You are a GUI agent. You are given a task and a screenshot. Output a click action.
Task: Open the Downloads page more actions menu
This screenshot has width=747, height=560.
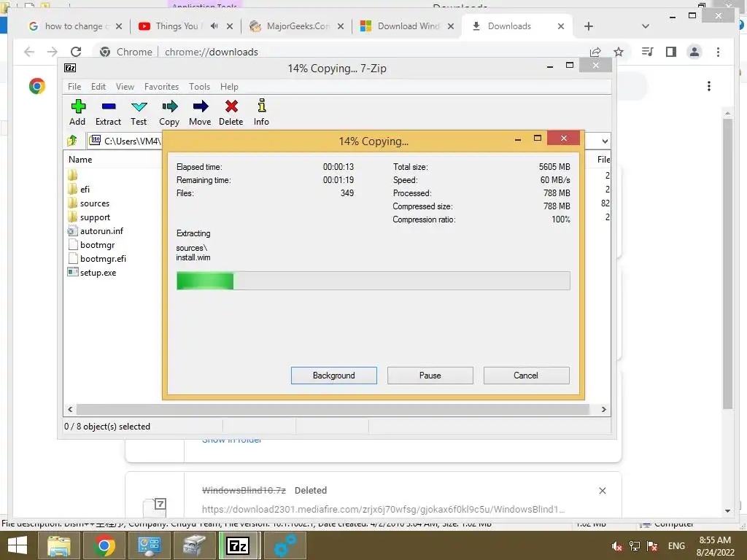(709, 86)
